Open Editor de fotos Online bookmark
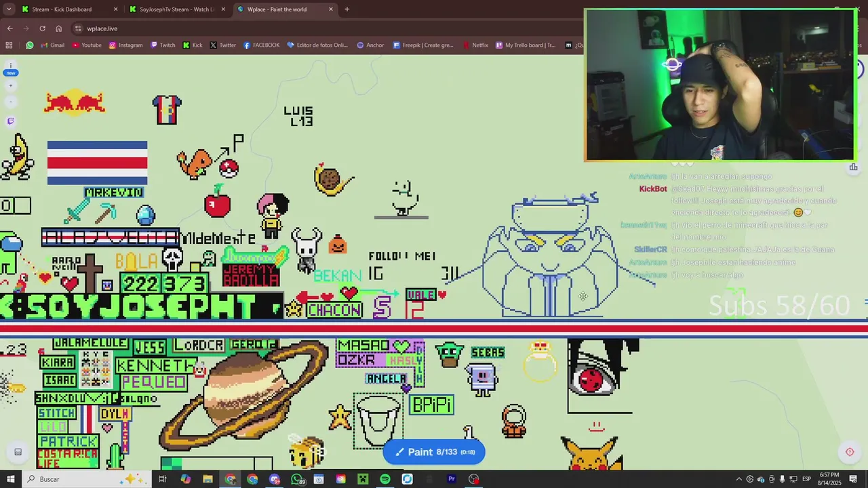The width and height of the screenshot is (868, 488). pos(317,45)
